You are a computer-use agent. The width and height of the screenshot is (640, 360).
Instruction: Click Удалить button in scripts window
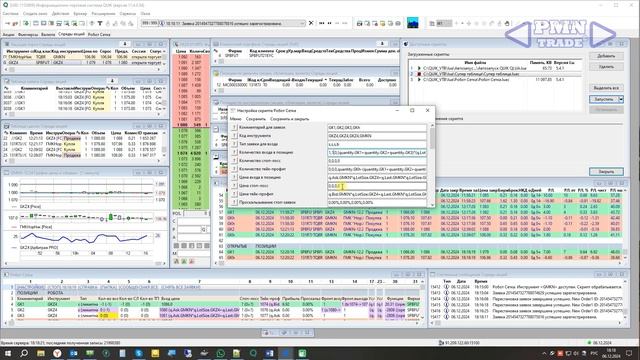[x=606, y=67]
